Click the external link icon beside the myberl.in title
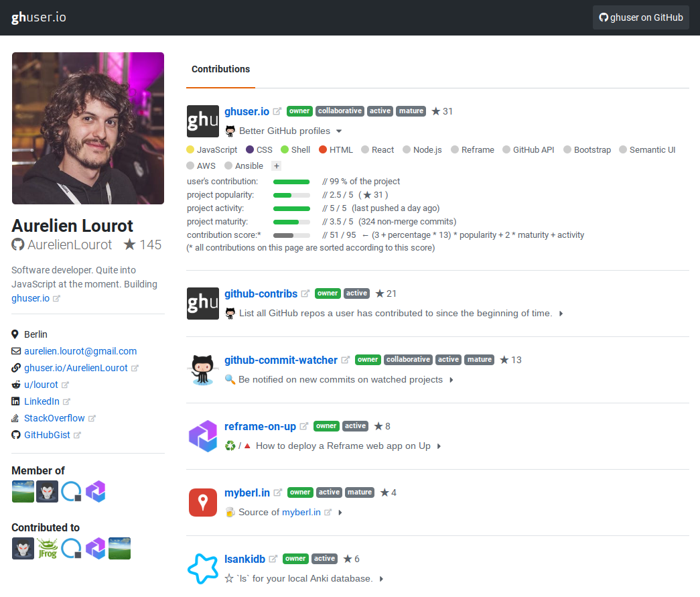Screen dimensions: 700x597 coord(278,492)
